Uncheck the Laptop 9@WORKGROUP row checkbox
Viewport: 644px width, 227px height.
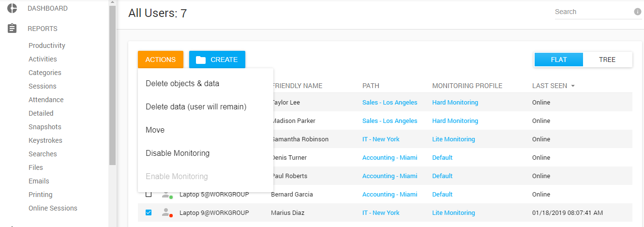click(149, 212)
